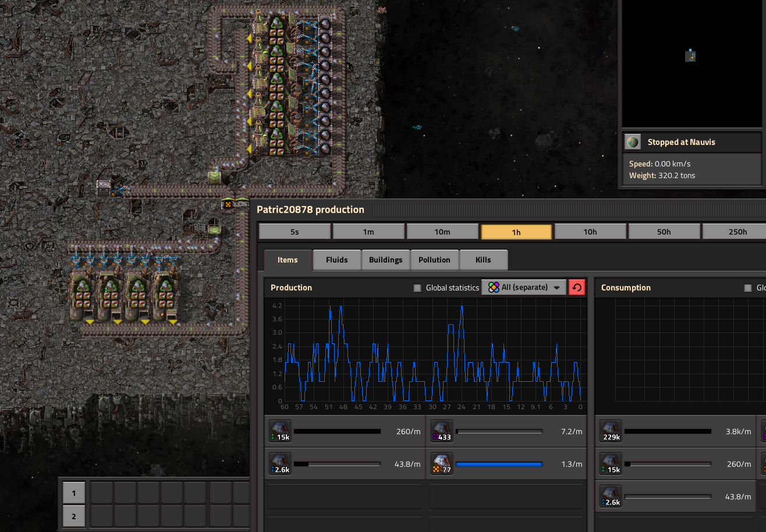Click the blue progress bar of the 1.3/m row
Viewport: 766px width, 532px height.
point(499,464)
